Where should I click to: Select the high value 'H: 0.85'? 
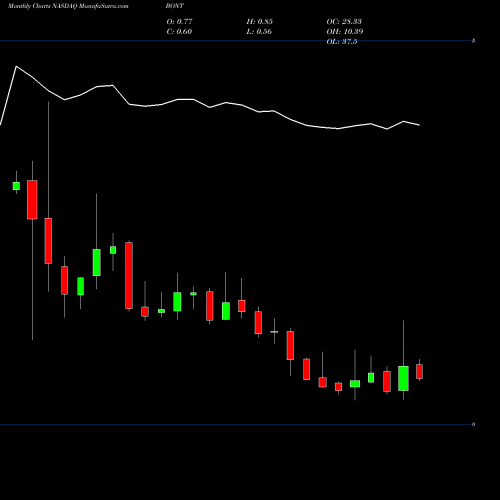pyautogui.click(x=260, y=22)
